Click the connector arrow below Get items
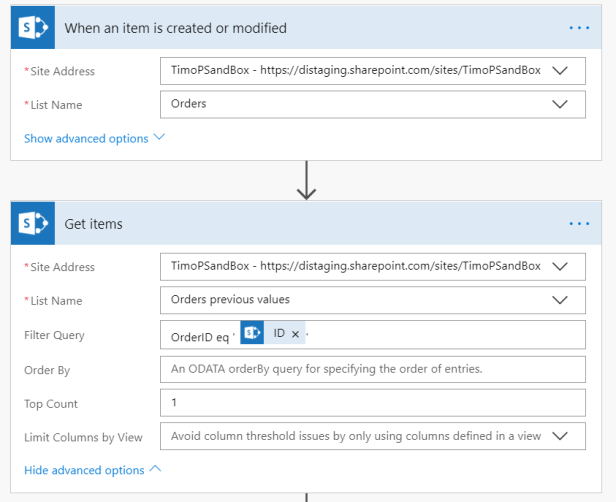This screenshot has height=502, width=616. click(307, 496)
